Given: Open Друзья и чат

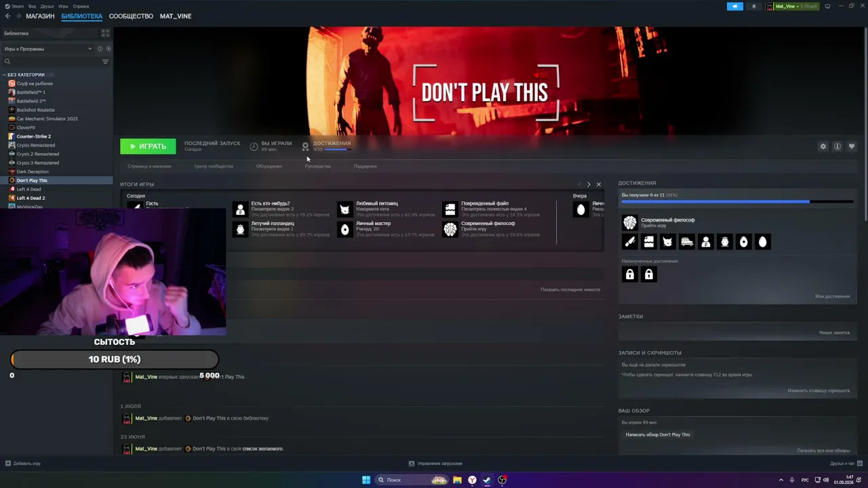Looking at the screenshot, I should pyautogui.click(x=845, y=464).
